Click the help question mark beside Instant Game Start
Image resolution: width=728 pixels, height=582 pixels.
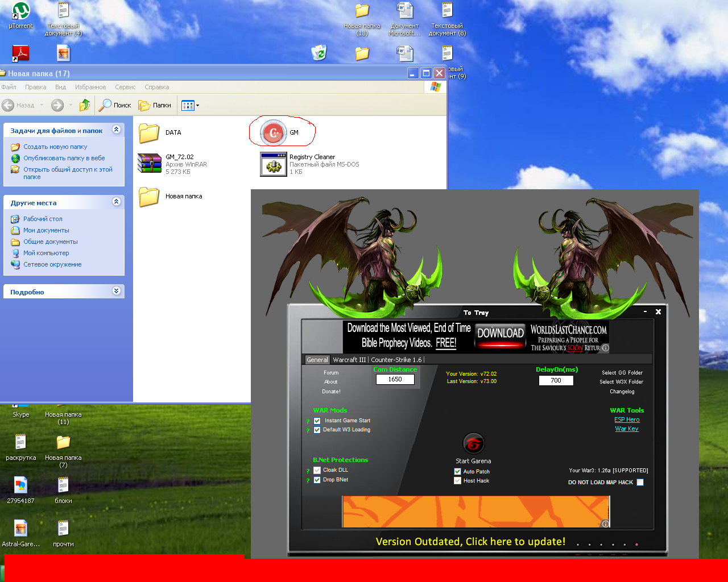(308, 422)
